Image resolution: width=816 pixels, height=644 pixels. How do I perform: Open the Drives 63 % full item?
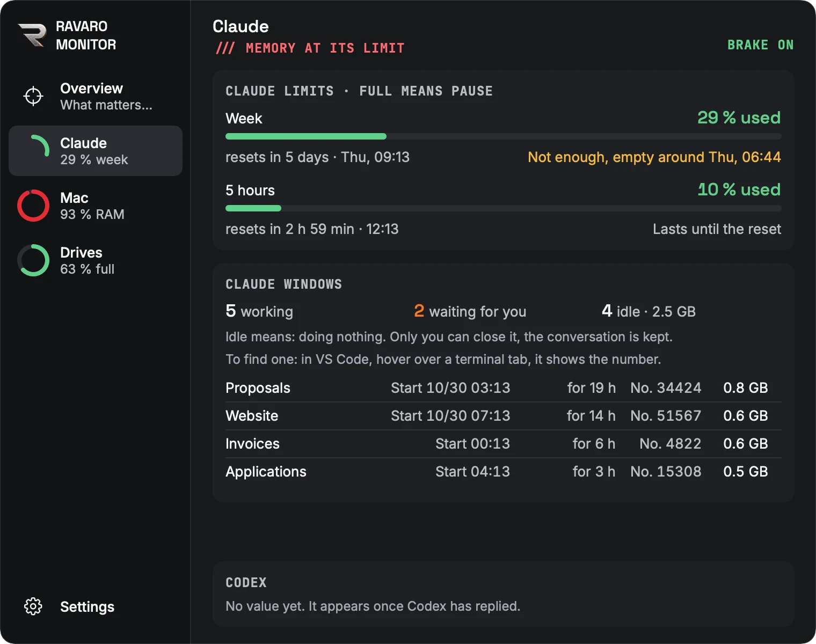coord(96,260)
